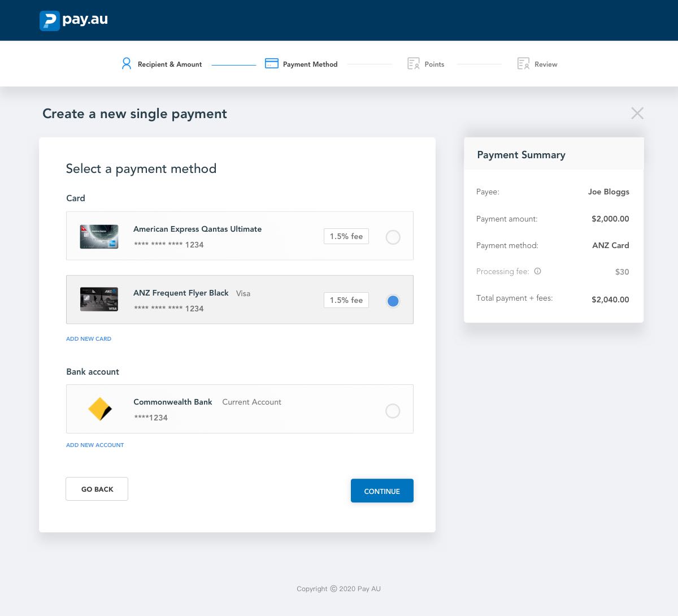Click the Payment Method card icon
The height and width of the screenshot is (616, 678).
tap(272, 64)
